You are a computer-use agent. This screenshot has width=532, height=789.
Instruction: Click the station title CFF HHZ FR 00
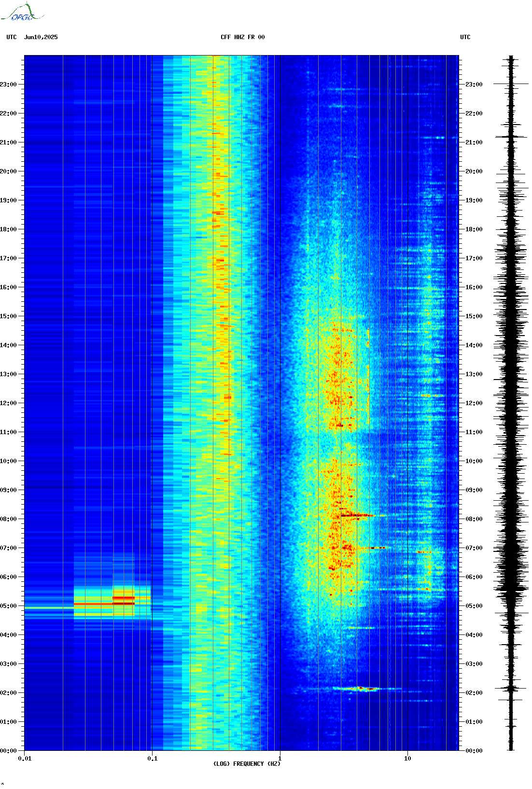coord(243,37)
